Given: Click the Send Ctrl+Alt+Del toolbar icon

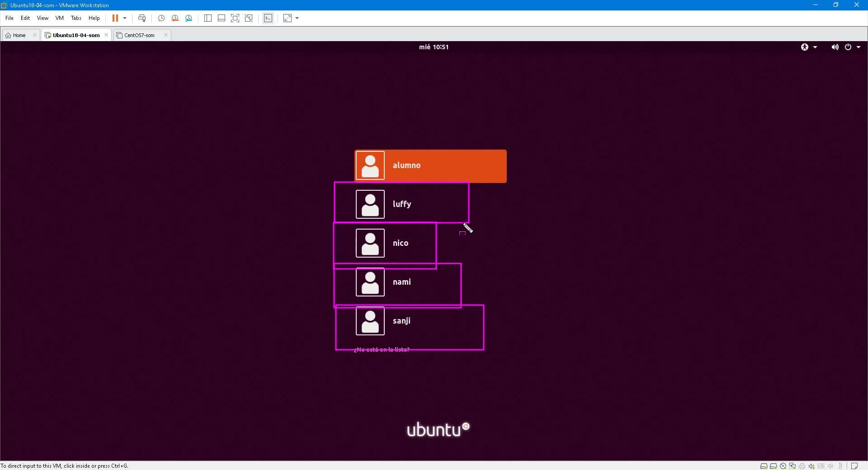Looking at the screenshot, I should tap(142, 18).
